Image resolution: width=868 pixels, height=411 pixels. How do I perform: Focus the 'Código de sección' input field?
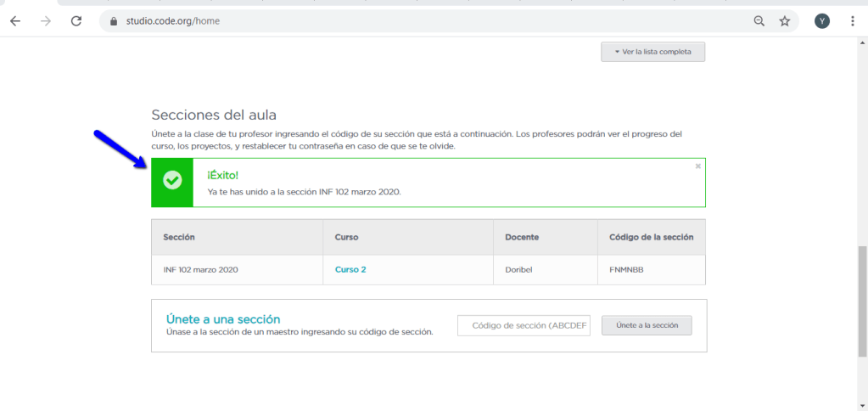[524, 325]
